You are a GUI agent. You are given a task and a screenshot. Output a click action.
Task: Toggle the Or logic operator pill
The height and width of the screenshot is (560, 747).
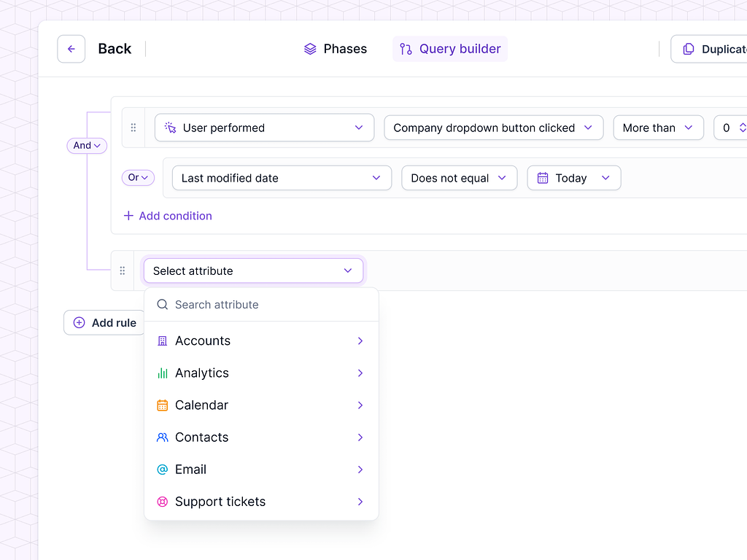tap(138, 178)
